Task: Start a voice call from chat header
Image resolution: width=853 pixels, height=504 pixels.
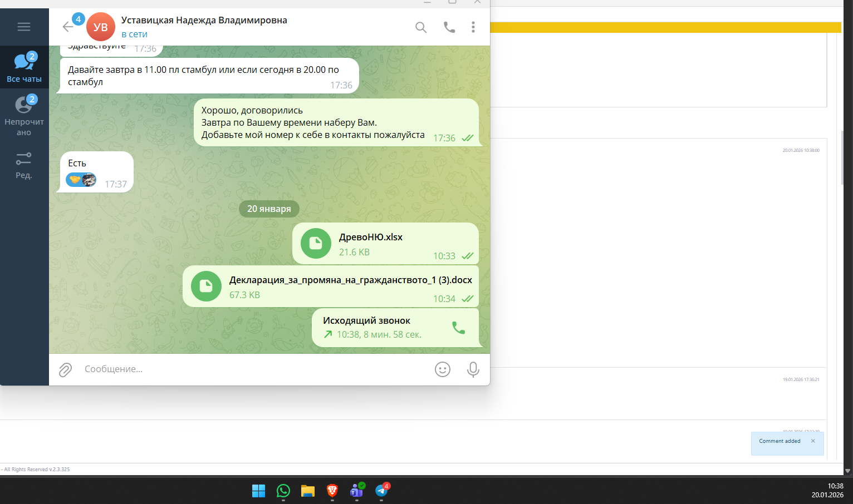Action: click(449, 27)
